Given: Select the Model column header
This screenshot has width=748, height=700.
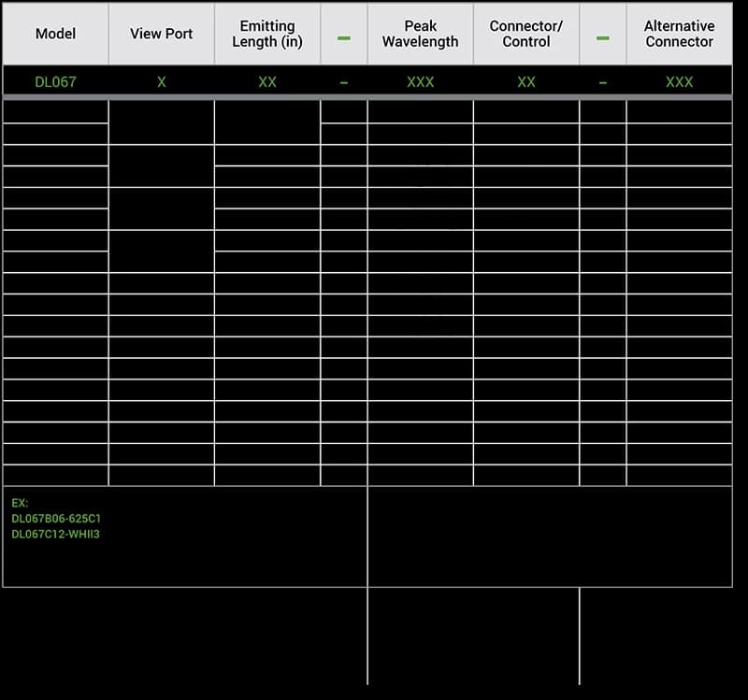Looking at the screenshot, I should tap(55, 34).
